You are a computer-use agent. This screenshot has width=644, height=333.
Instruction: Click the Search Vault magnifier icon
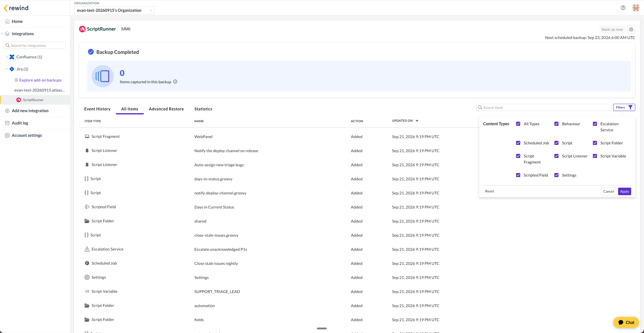[x=480, y=107]
